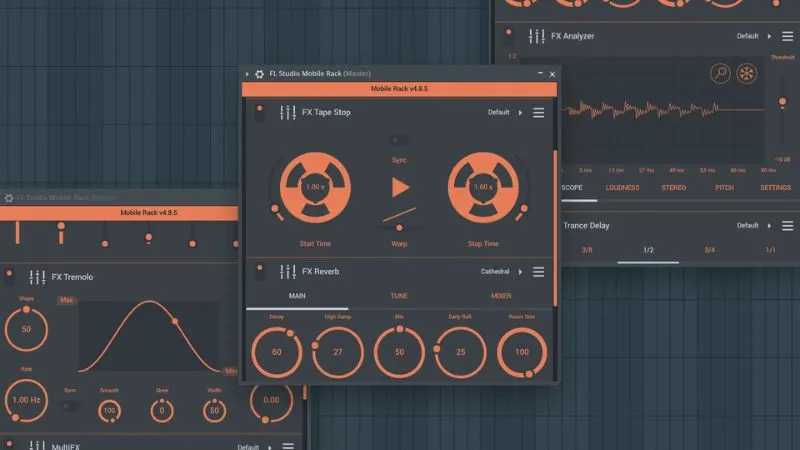Viewport: 800px width, 450px height.
Task: Expand the plugin window arrow beside gear icon
Action: tap(247, 74)
